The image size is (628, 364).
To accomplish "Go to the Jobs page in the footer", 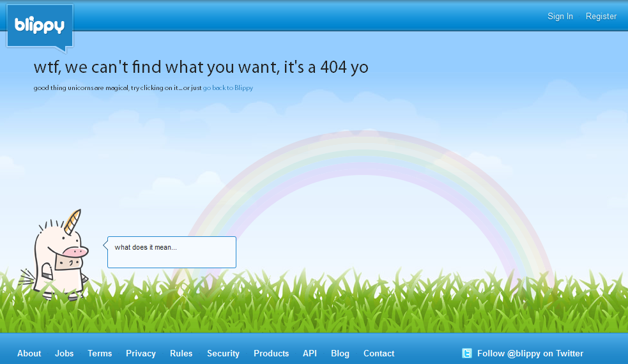I will [64, 353].
